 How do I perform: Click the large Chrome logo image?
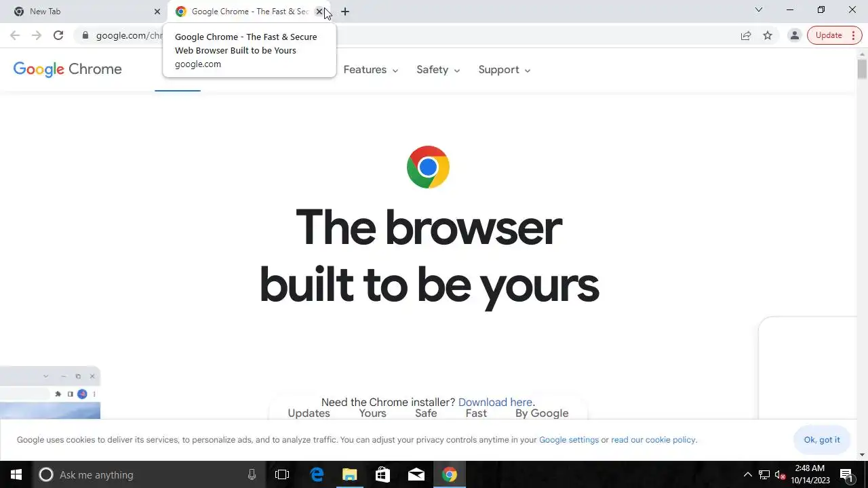(428, 167)
